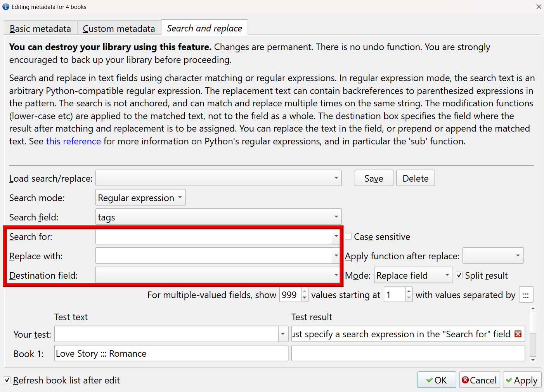The image size is (544, 392).
Task: Click Apply with the green checkmark
Action: point(522,380)
